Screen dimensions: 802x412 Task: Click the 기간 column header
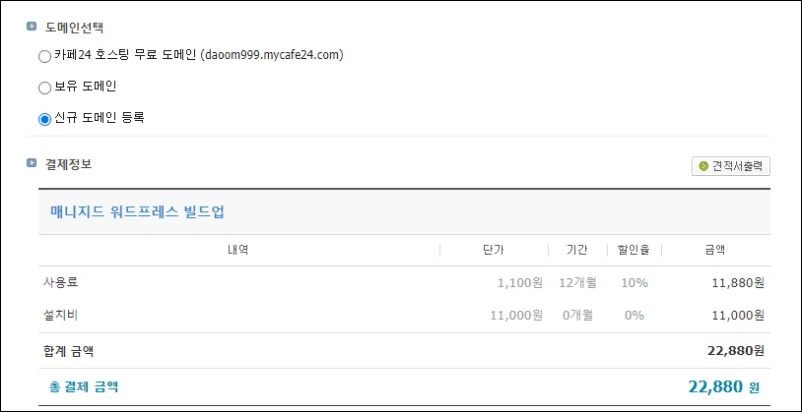pyautogui.click(x=577, y=250)
